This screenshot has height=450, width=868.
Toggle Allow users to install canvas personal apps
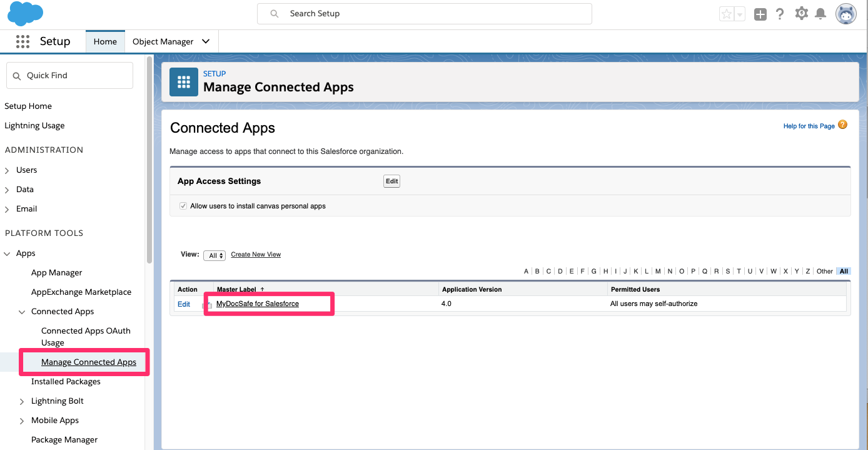(x=183, y=206)
